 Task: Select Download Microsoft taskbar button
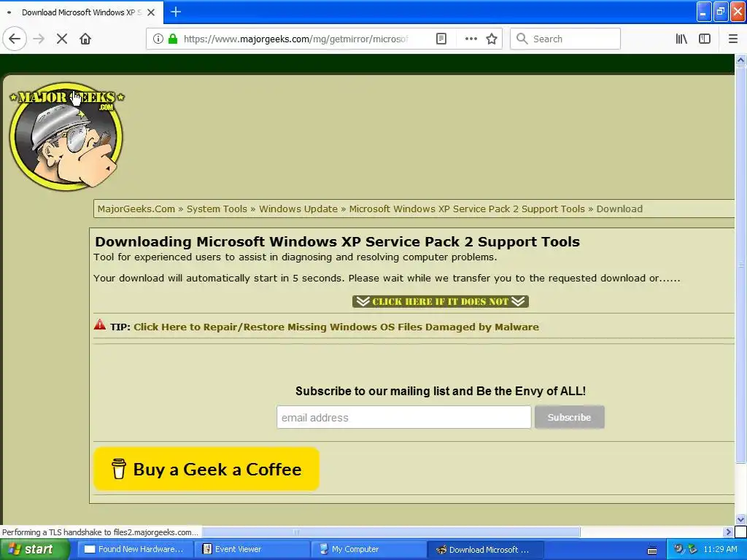[485, 550]
